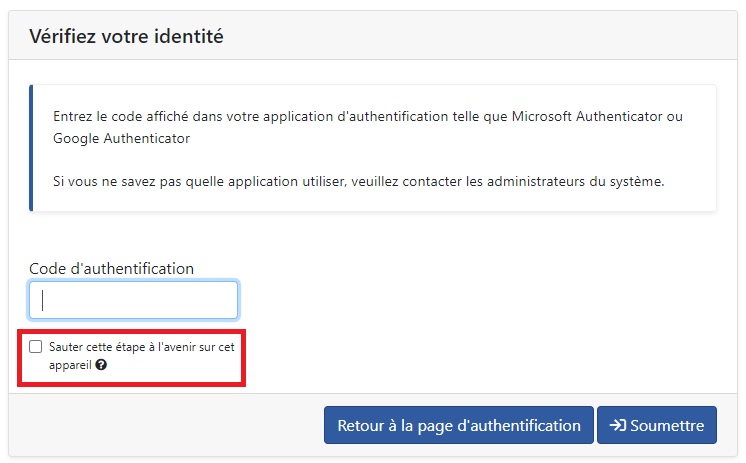Focus the Code d'authentification input field
Screen dimensions: 746x463
(x=133, y=300)
